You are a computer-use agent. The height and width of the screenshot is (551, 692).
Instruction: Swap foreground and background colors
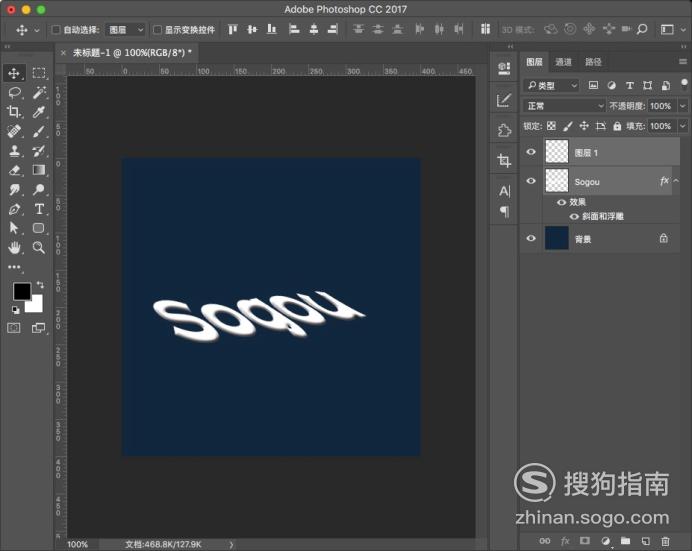(40, 285)
